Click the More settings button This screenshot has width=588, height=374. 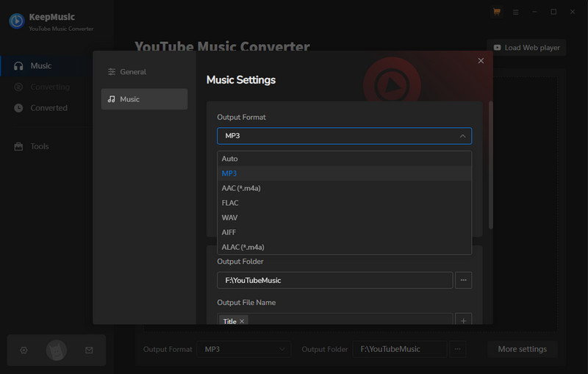pyautogui.click(x=522, y=349)
